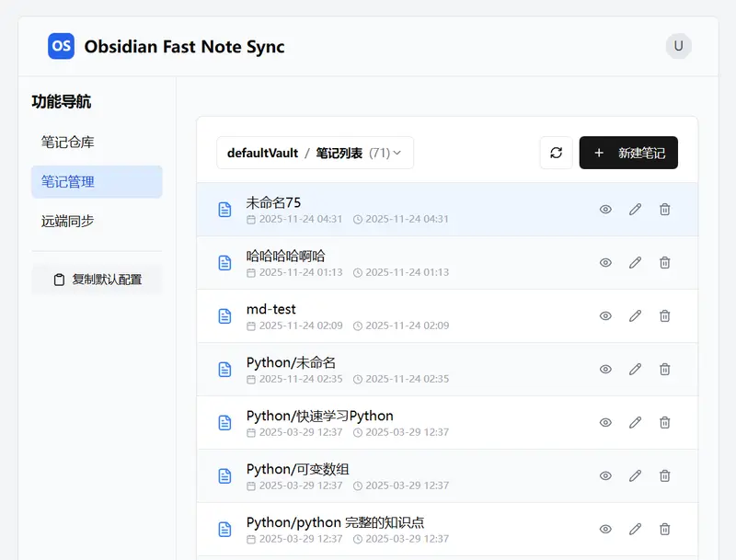
Task: Click the OS app logo icon
Action: [x=61, y=46]
